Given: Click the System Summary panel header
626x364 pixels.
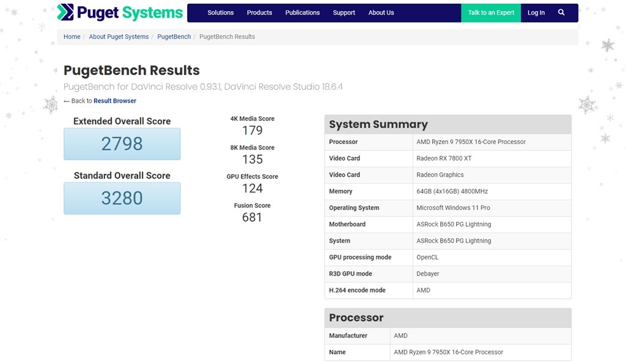Looking at the screenshot, I should tap(447, 125).
